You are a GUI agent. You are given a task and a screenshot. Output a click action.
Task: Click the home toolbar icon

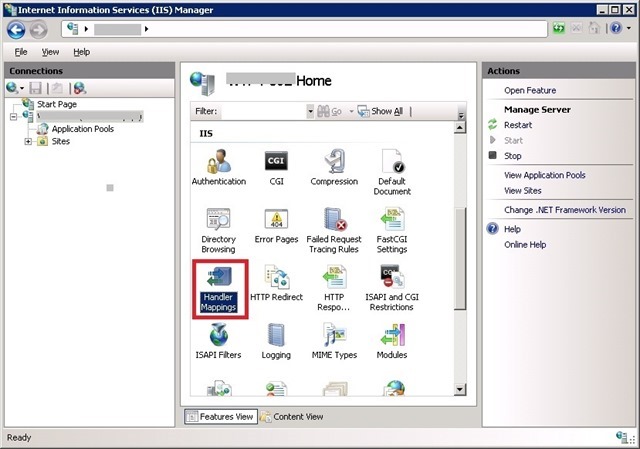[x=594, y=28]
